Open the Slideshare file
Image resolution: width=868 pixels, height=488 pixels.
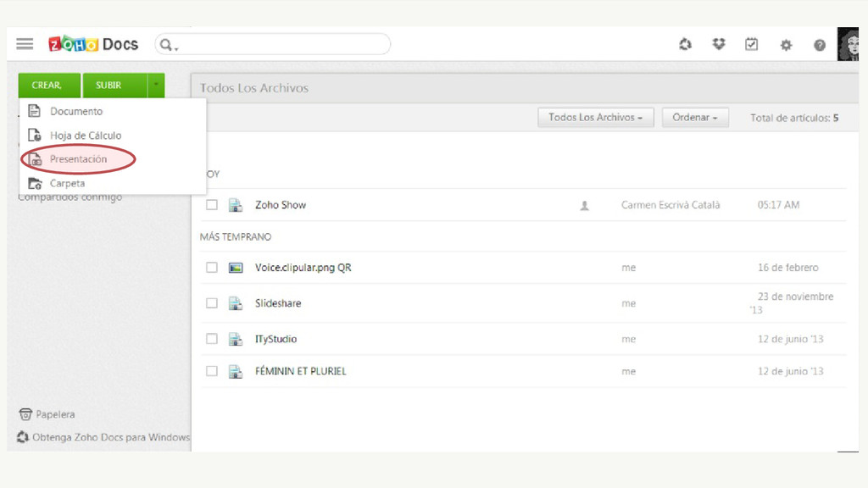(x=278, y=303)
